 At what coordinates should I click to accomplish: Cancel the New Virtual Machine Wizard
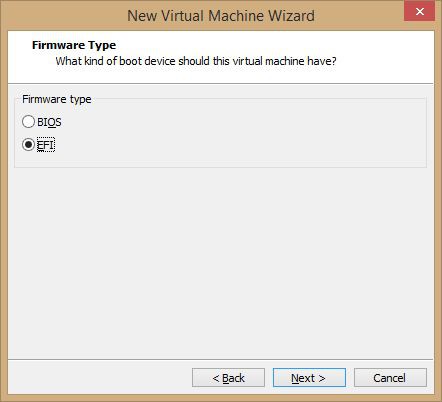(x=390, y=378)
